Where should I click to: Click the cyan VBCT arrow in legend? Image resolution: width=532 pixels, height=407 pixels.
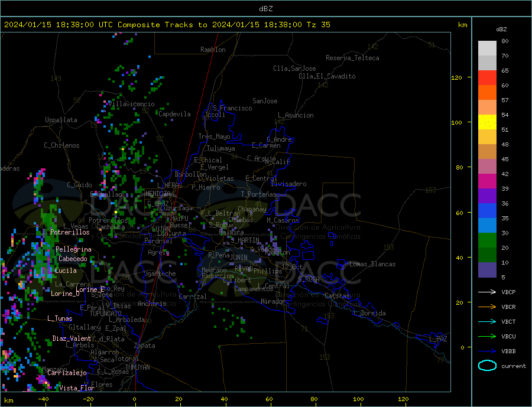(487, 321)
